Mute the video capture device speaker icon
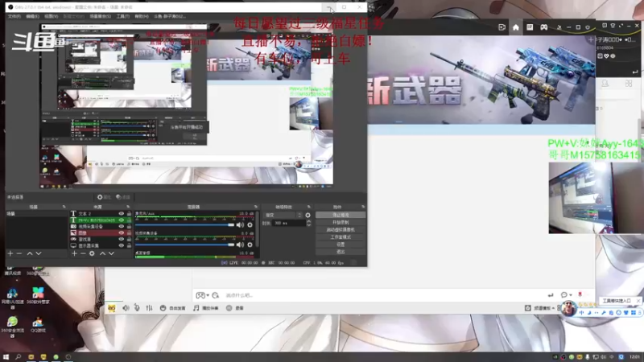Screen dimensions: 644x362 pyautogui.click(x=240, y=245)
